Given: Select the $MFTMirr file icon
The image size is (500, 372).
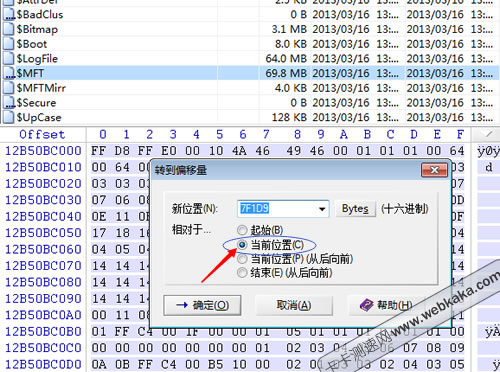Looking at the screenshot, I should (8, 88).
